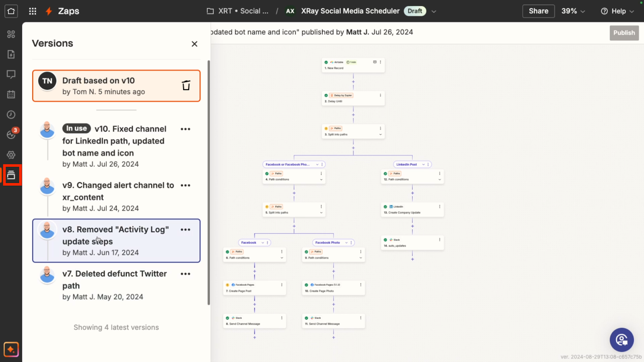644x362 pixels.
Task: Open options for version v7
Action: point(186,274)
